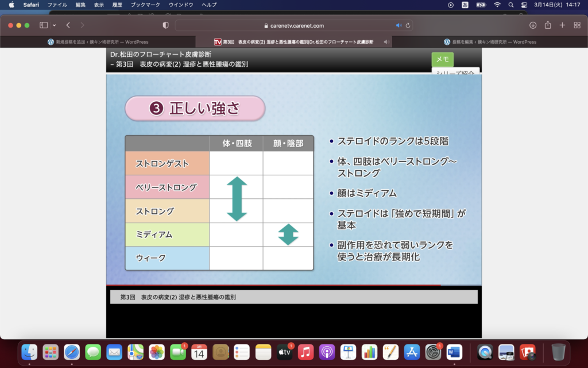Click the privacy shield icon in the address bar
The width and height of the screenshot is (588, 368).
165,25
